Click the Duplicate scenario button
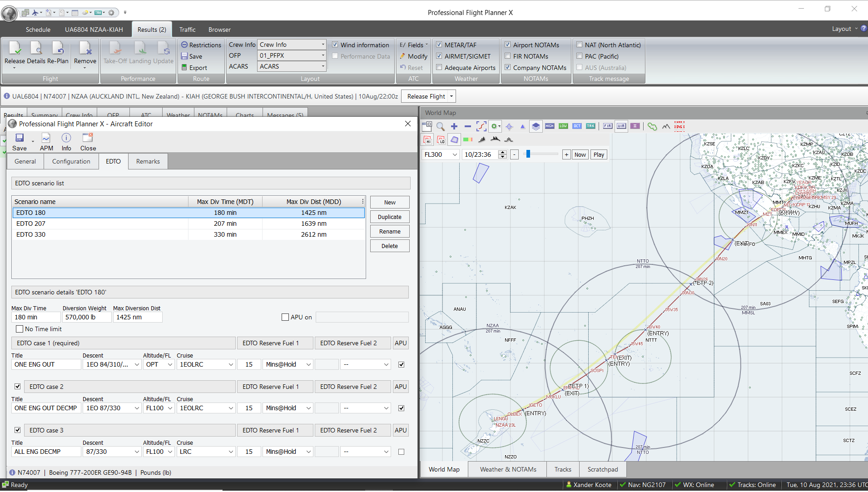The width and height of the screenshot is (868, 492). tap(390, 217)
